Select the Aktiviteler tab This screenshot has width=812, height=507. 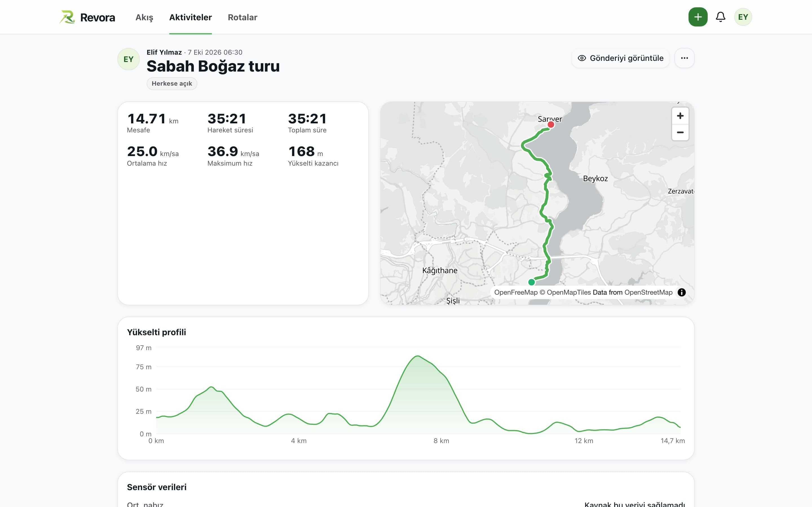coord(190,17)
